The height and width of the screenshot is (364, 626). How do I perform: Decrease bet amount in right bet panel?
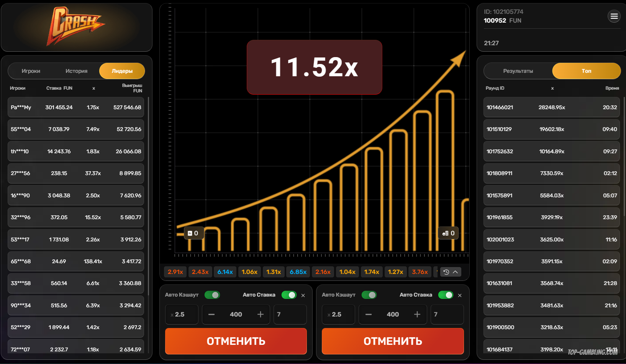[369, 315]
